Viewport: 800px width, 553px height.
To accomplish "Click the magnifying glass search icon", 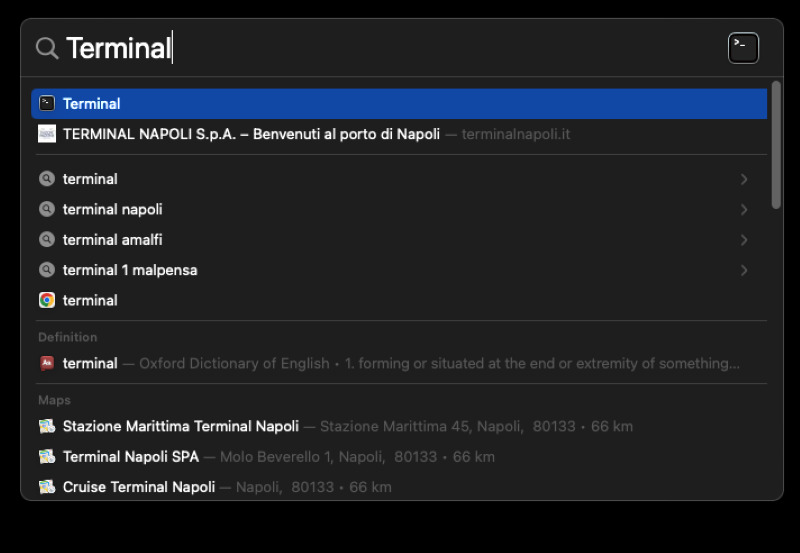I will 47,48.
